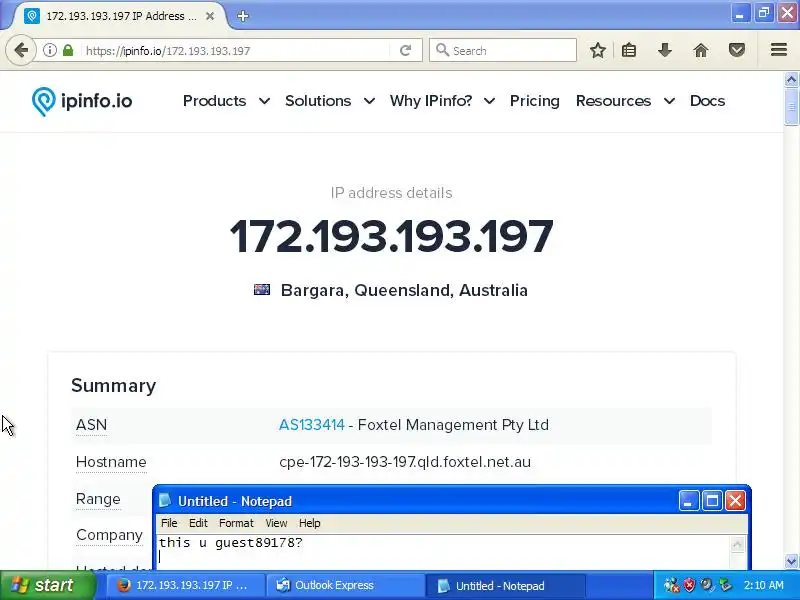Click the Company label in Summary
Viewport: 800px width, 600px height.
point(109,535)
